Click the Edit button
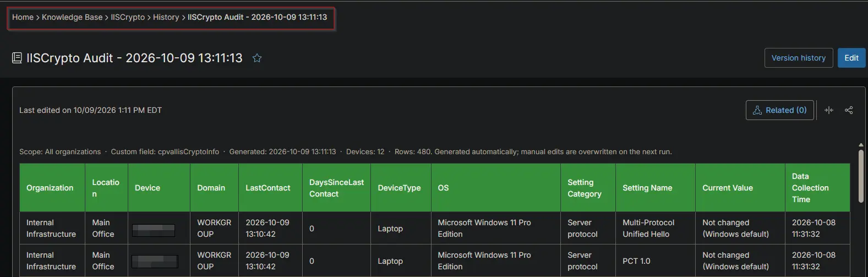Image resolution: width=868 pixels, height=277 pixels. click(851, 58)
